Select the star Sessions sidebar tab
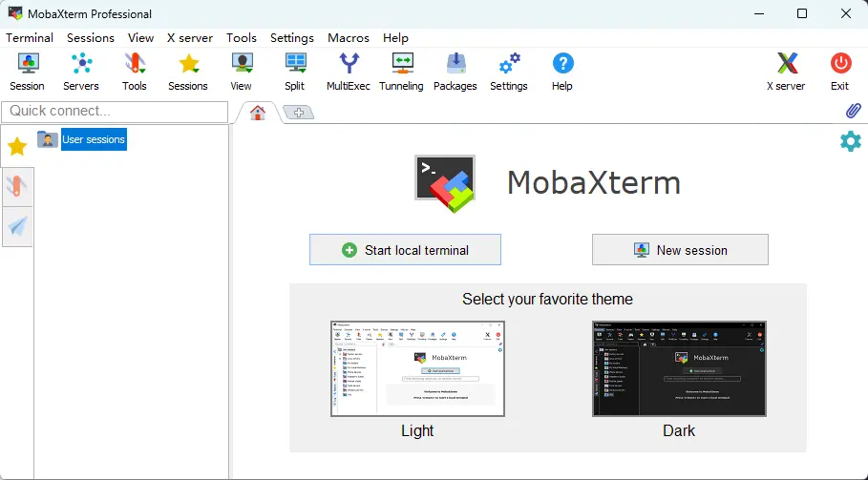The image size is (868, 480). 17,147
